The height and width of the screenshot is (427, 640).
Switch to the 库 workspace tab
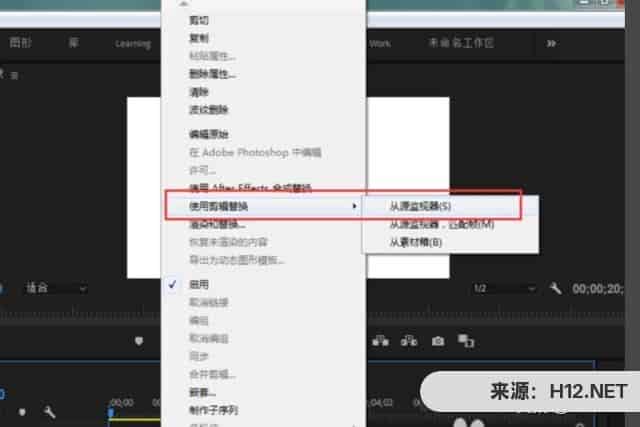(x=73, y=42)
